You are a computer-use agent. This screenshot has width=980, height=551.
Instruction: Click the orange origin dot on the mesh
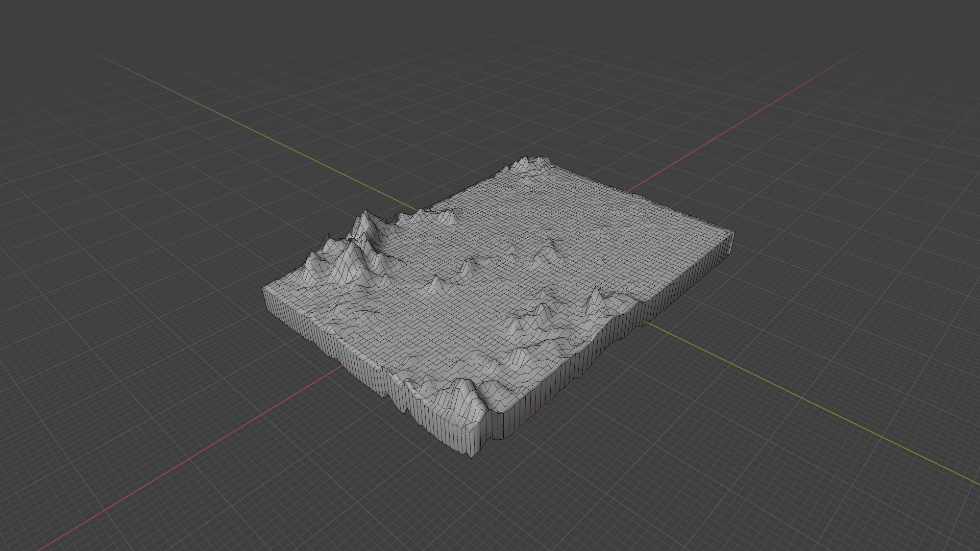[x=517, y=259]
